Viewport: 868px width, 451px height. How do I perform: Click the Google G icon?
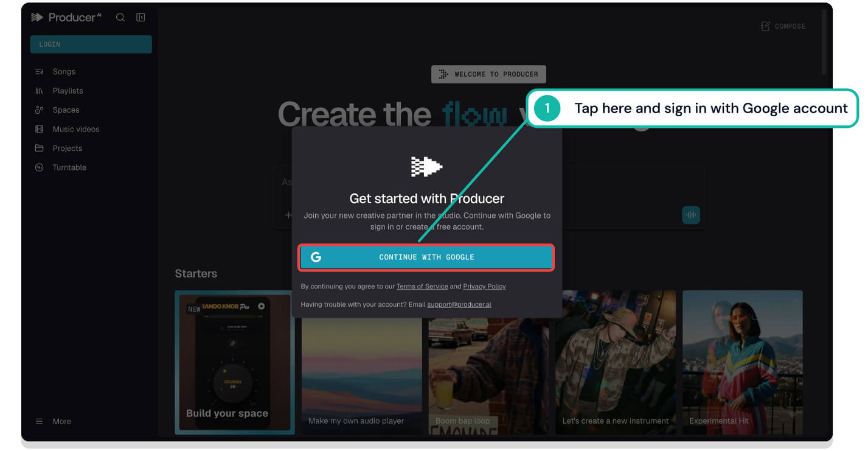point(316,257)
